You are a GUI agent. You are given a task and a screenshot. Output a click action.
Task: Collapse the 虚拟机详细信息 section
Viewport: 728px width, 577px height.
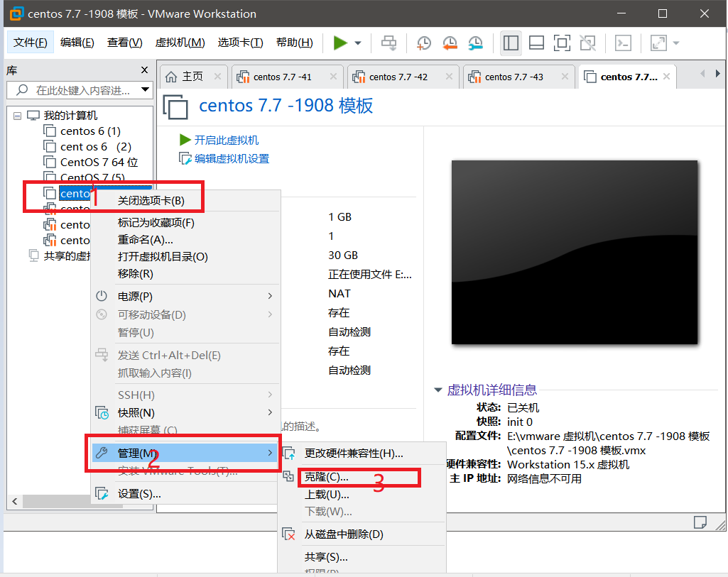pos(438,390)
